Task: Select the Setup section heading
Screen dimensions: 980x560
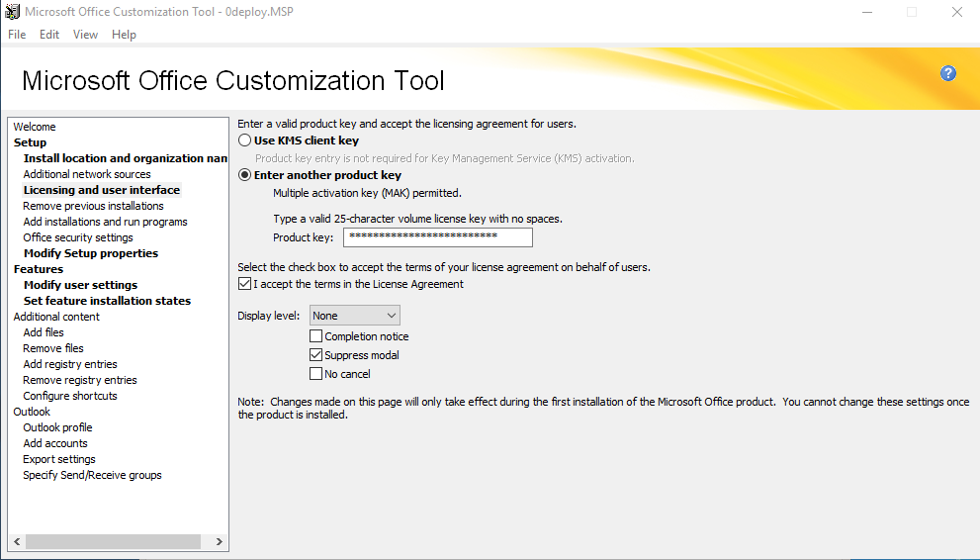Action: [30, 142]
